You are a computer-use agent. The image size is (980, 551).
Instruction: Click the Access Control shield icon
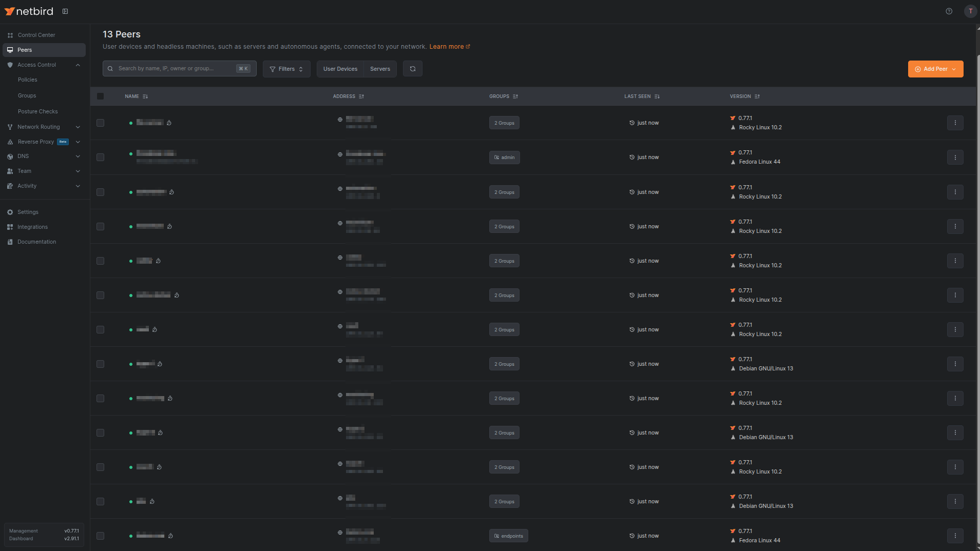pyautogui.click(x=10, y=65)
